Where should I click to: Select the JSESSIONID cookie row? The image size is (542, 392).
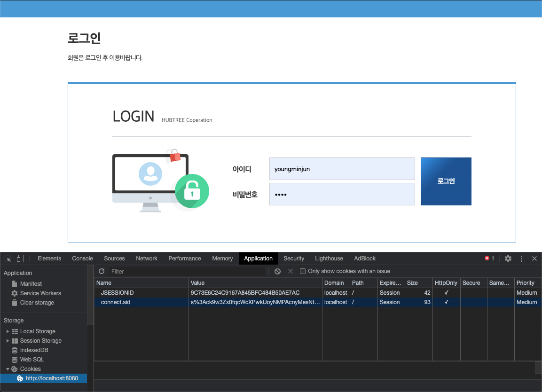click(141, 293)
